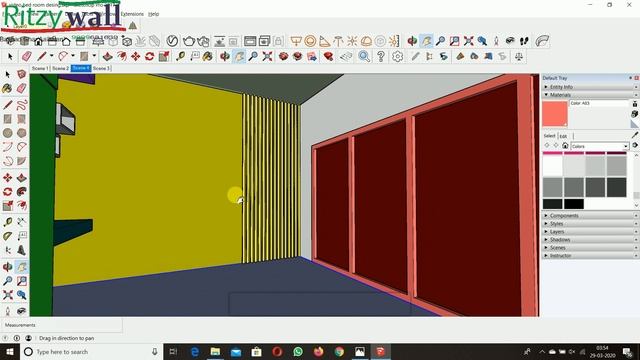Click the material name field
The image size is (640, 360).
point(599,103)
